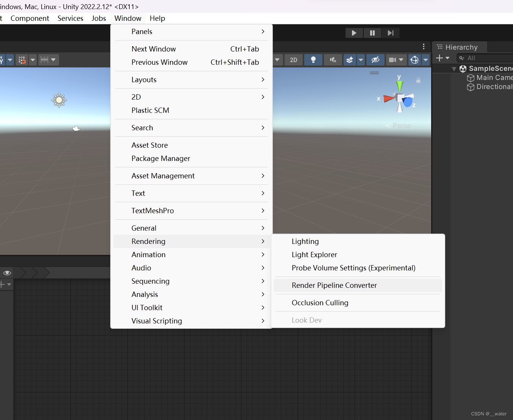The image size is (513, 420).
Task: Open the effects dropdown arrow next to the star
Action: [x=360, y=59]
